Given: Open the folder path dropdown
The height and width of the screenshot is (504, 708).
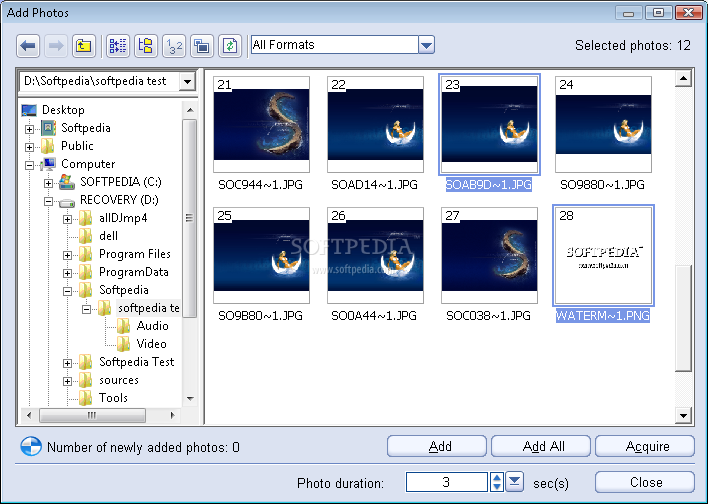Looking at the screenshot, I should [187, 82].
